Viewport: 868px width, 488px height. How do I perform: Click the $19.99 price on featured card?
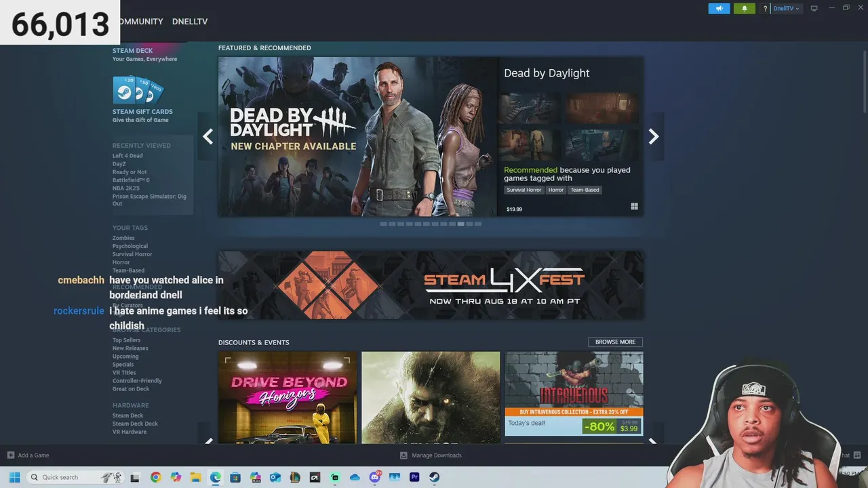click(x=514, y=209)
